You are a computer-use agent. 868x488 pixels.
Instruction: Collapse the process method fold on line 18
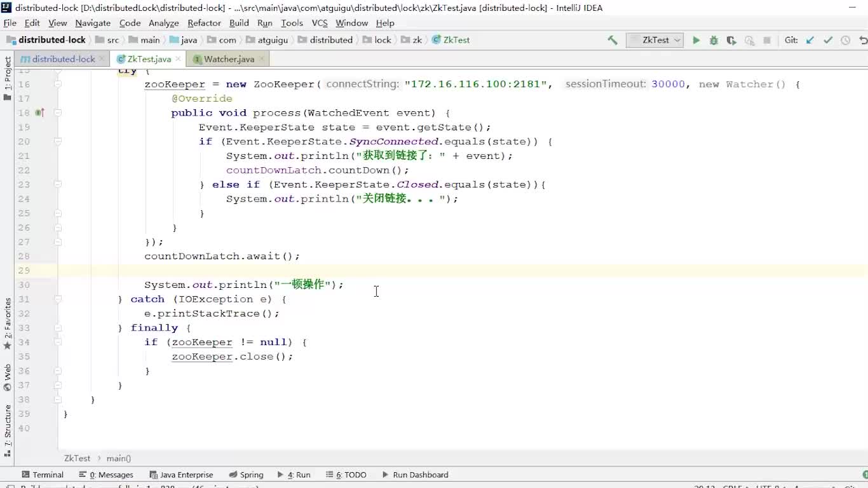coord(57,112)
